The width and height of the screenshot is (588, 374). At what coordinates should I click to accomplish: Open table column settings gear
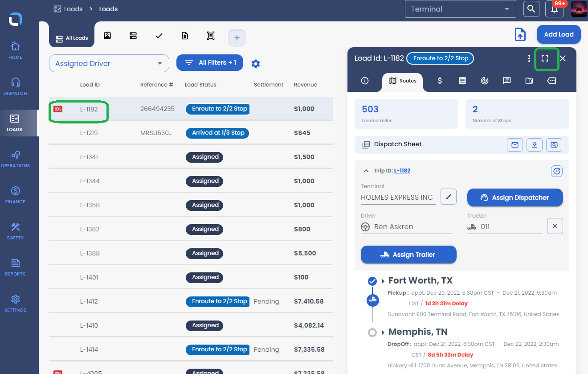click(x=255, y=63)
